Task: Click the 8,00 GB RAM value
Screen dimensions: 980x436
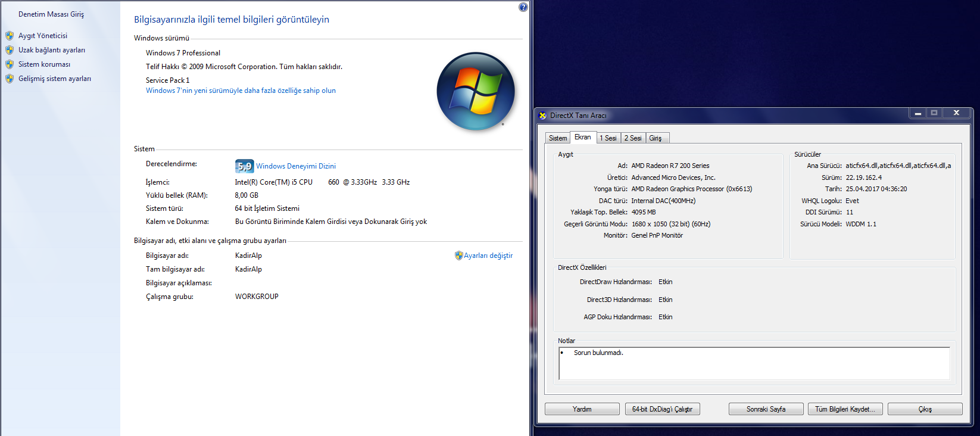Action: [x=246, y=195]
